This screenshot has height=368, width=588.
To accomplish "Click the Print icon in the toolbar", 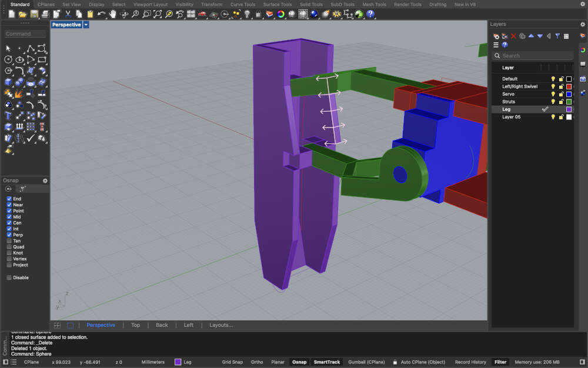I will (45, 14).
